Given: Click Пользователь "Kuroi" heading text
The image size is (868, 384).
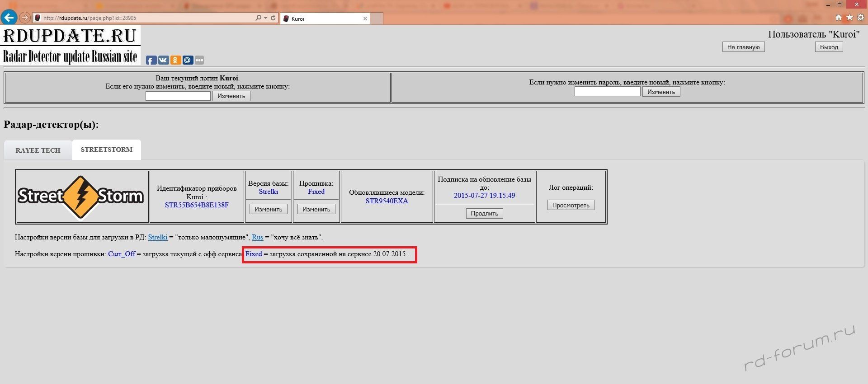Looking at the screenshot, I should pyautogui.click(x=814, y=34).
